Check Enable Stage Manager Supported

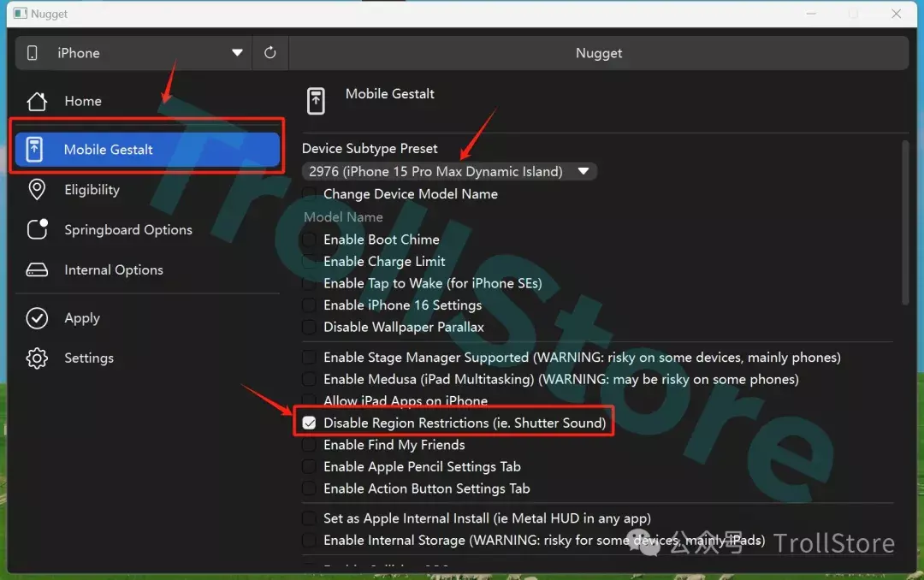point(309,358)
